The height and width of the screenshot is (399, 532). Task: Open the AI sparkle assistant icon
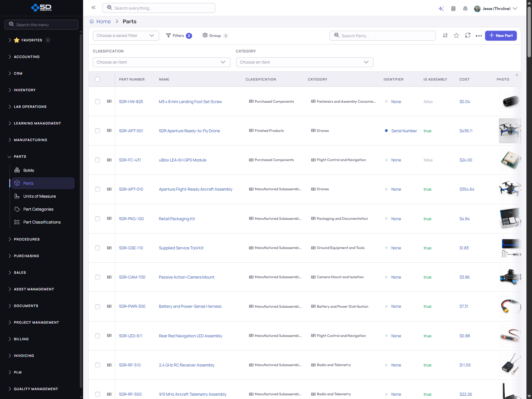coord(441,8)
